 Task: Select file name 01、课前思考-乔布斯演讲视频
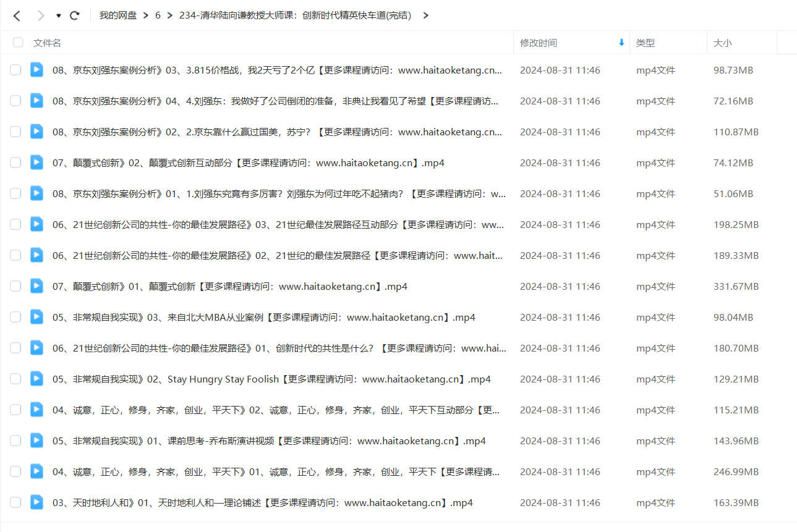pyautogui.click(x=269, y=441)
